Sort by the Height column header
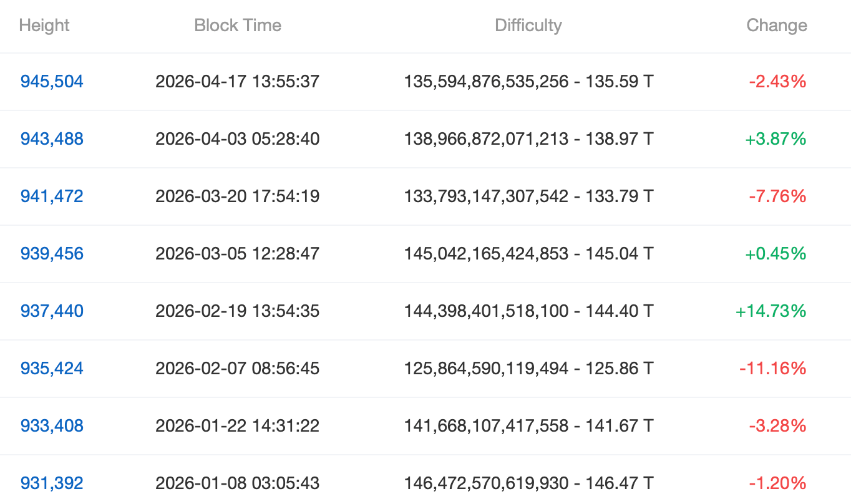The height and width of the screenshot is (504, 851). coord(44,25)
